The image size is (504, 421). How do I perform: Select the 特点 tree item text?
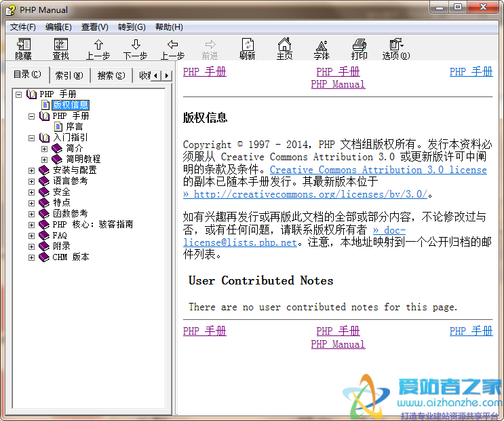click(62, 203)
